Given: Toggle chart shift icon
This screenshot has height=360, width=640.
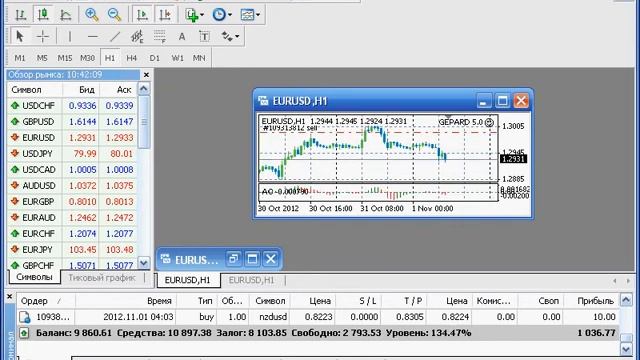Looking at the screenshot, I should coord(165,15).
